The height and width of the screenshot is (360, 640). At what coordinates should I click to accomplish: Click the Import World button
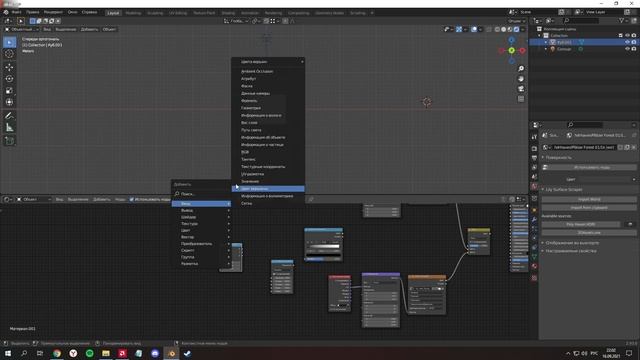(589, 199)
